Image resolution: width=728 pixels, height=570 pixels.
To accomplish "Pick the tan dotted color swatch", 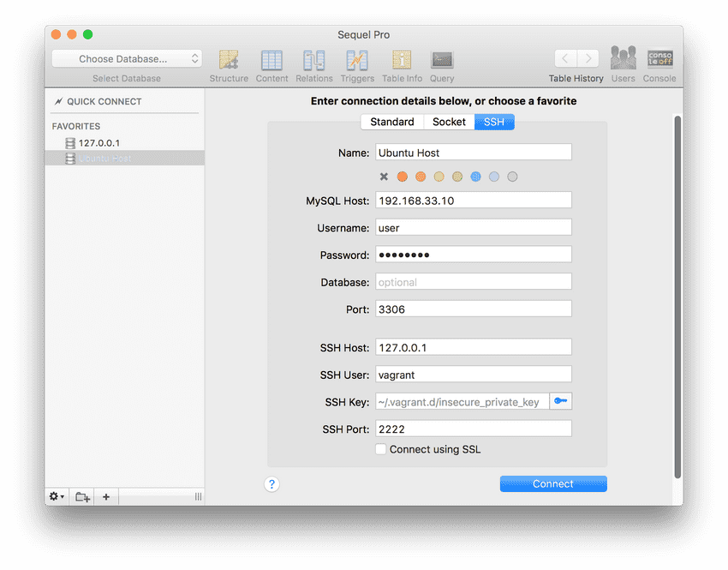I will click(x=457, y=177).
